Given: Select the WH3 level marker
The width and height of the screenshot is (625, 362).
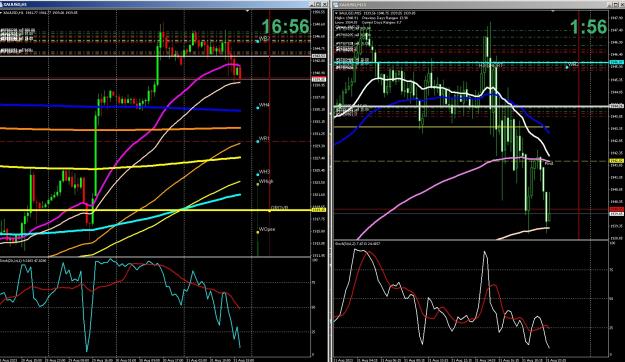Looking at the screenshot, I should point(263,172).
